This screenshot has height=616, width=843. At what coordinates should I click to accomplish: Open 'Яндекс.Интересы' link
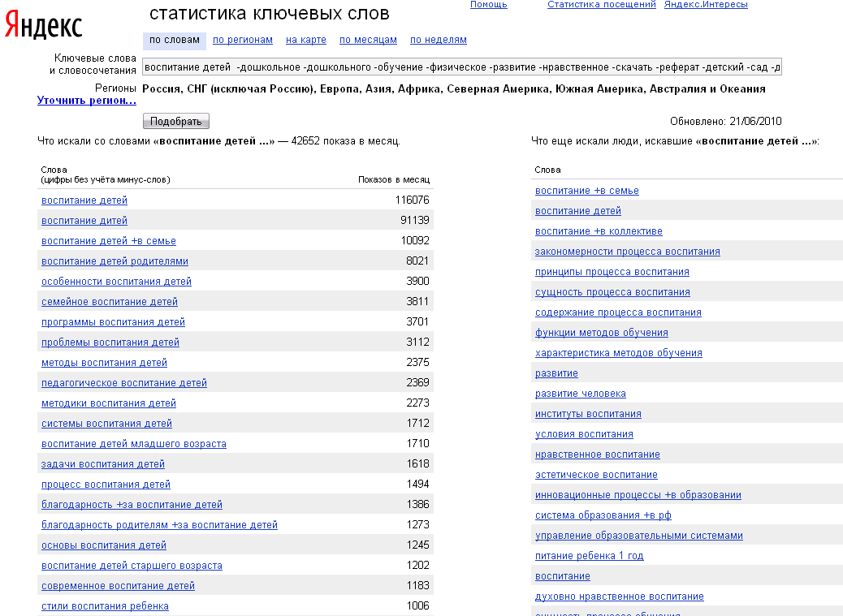click(x=705, y=5)
